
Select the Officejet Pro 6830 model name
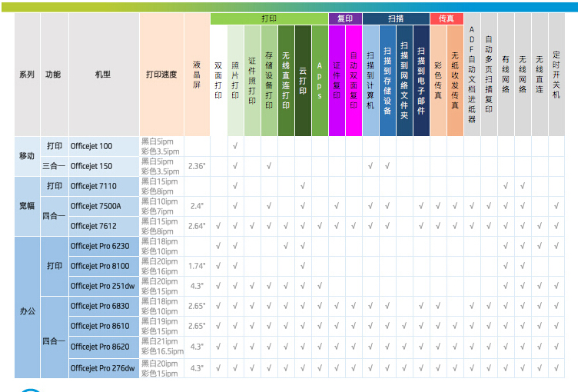tap(100, 307)
